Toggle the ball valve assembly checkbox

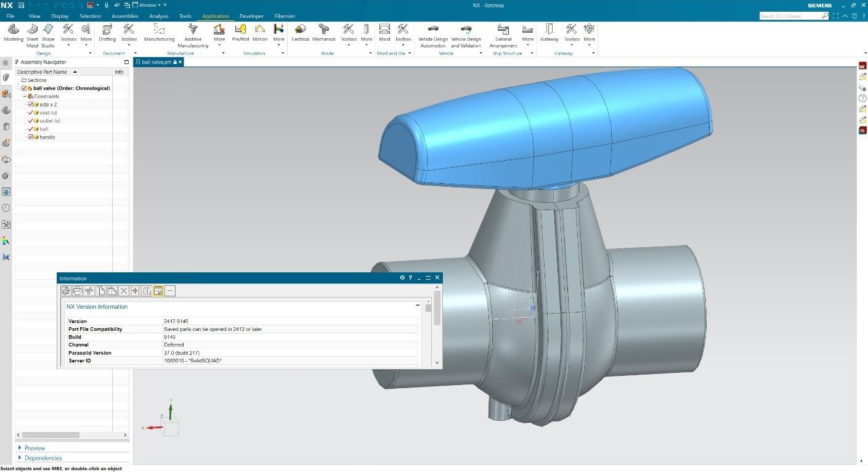[25, 88]
